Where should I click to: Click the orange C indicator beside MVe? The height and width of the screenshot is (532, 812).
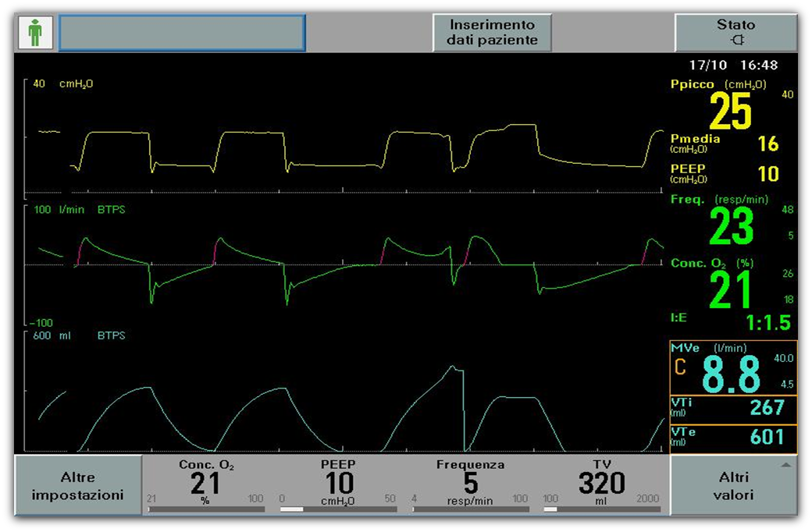680,367
